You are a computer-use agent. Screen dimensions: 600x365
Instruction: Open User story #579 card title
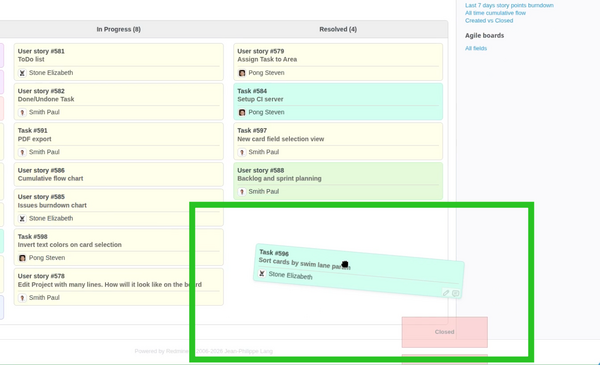pyautogui.click(x=261, y=51)
